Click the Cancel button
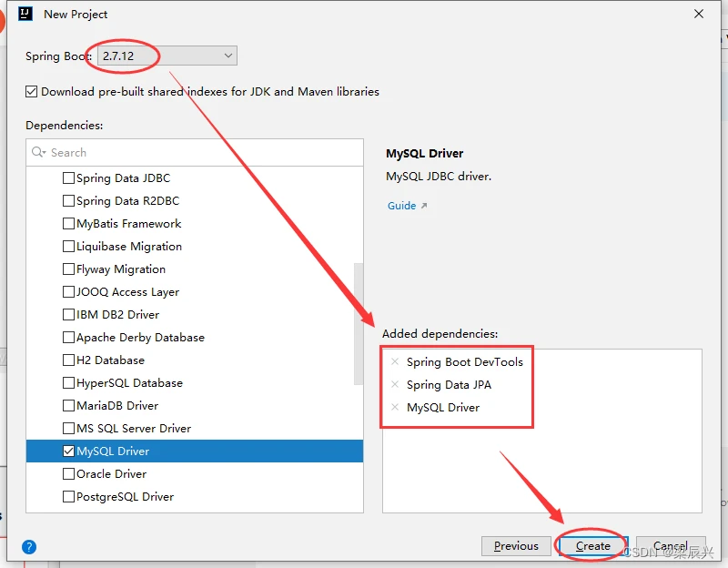 coord(671,546)
